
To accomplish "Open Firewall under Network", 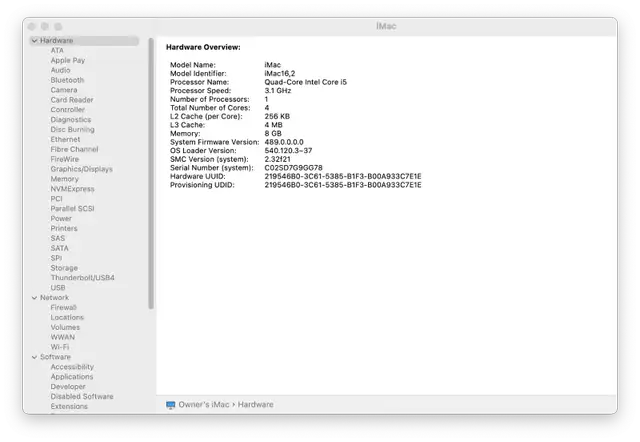I will 63,308.
